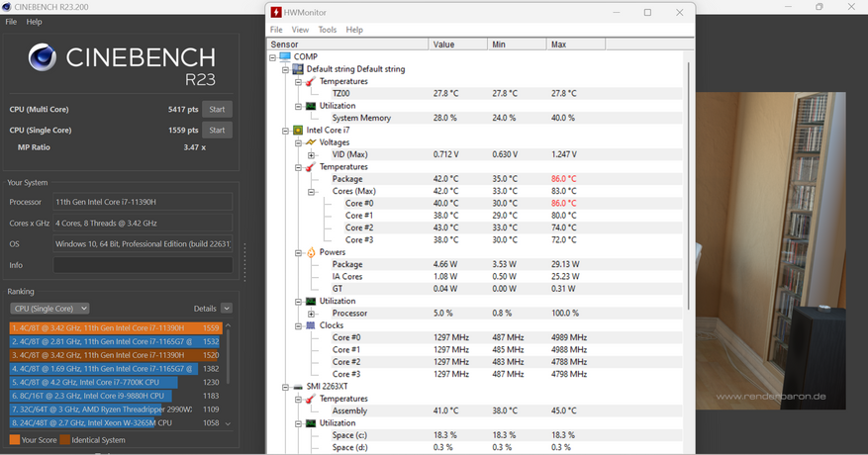Select Core #3 clock row at 1297 MHz

(x=476, y=374)
